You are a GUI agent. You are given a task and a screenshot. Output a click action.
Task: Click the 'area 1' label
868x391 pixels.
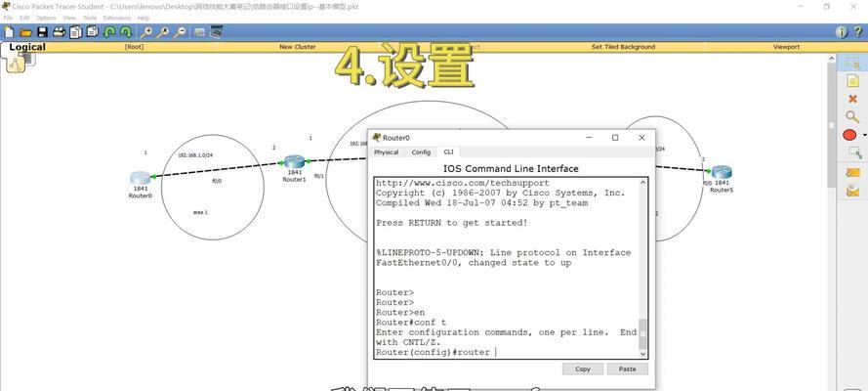coord(200,212)
